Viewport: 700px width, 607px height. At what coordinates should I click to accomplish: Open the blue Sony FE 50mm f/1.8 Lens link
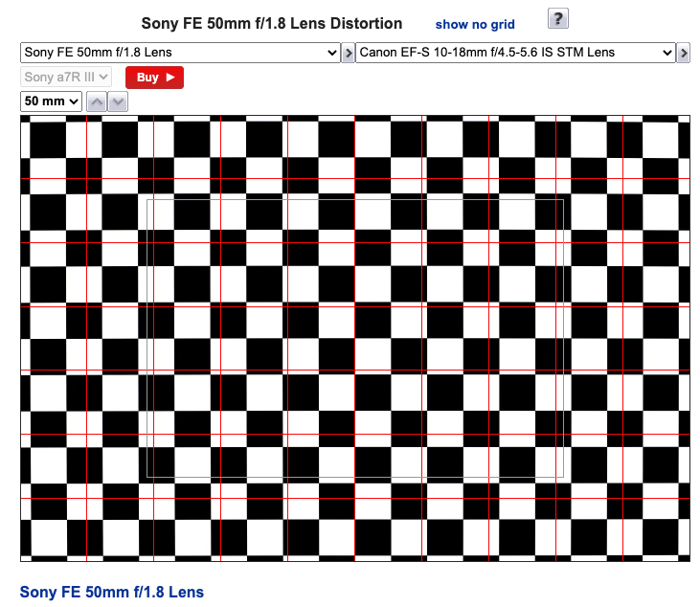(x=112, y=592)
